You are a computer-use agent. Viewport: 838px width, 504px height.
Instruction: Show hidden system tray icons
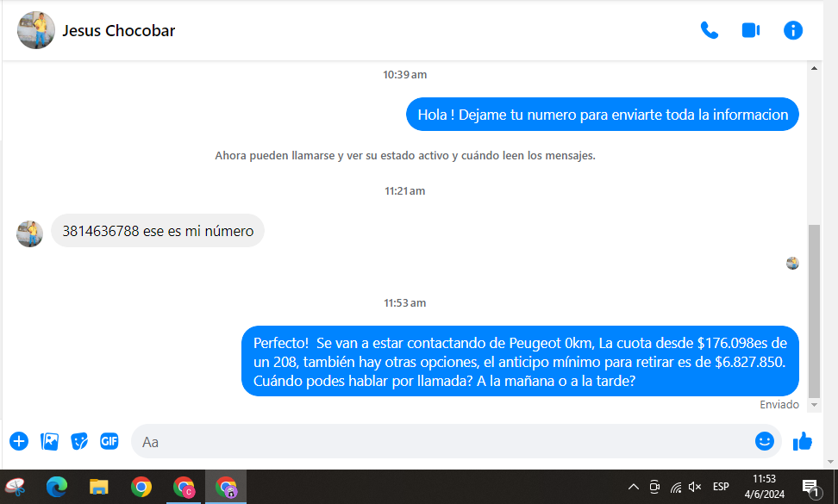coord(633,488)
